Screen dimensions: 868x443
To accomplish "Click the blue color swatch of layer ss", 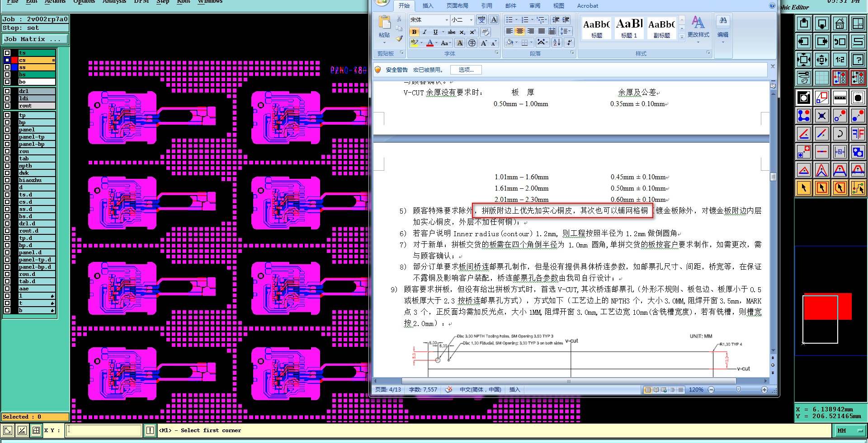I will click(x=14, y=67).
